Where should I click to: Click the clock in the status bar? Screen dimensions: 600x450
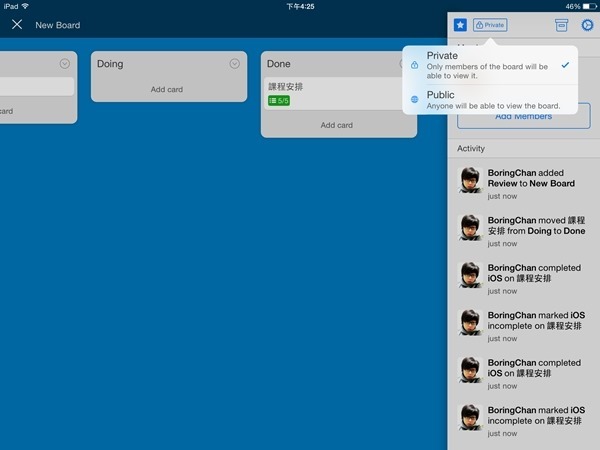pyautogui.click(x=300, y=7)
